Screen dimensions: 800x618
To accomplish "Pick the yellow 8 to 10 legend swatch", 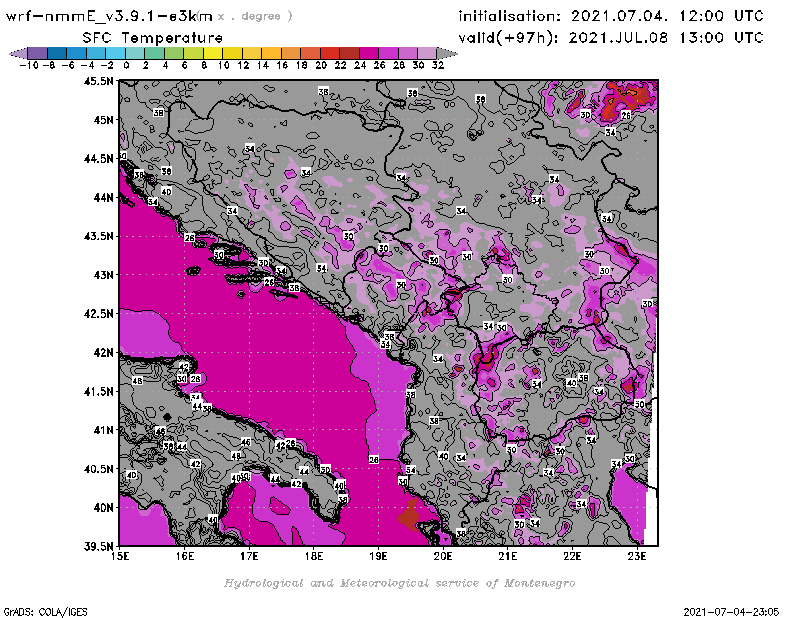I will point(213,53).
